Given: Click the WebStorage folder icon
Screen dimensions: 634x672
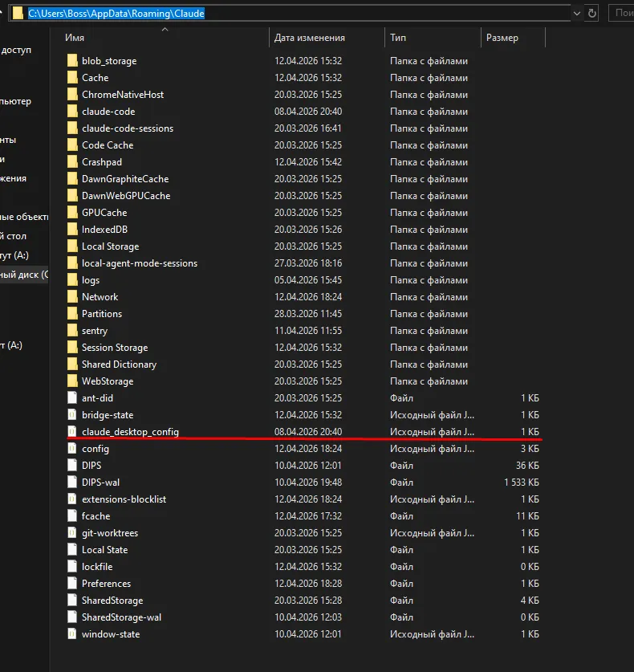Looking at the screenshot, I should 72,381.
